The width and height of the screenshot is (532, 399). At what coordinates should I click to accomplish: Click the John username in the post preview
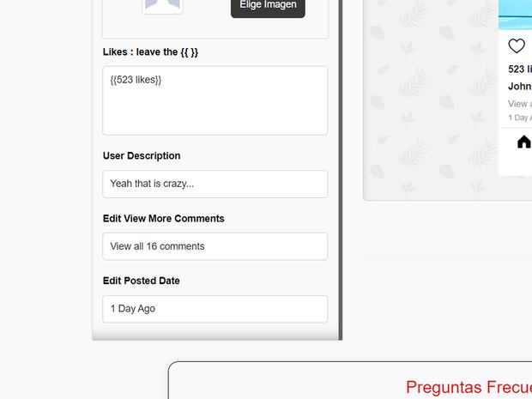[520, 87]
